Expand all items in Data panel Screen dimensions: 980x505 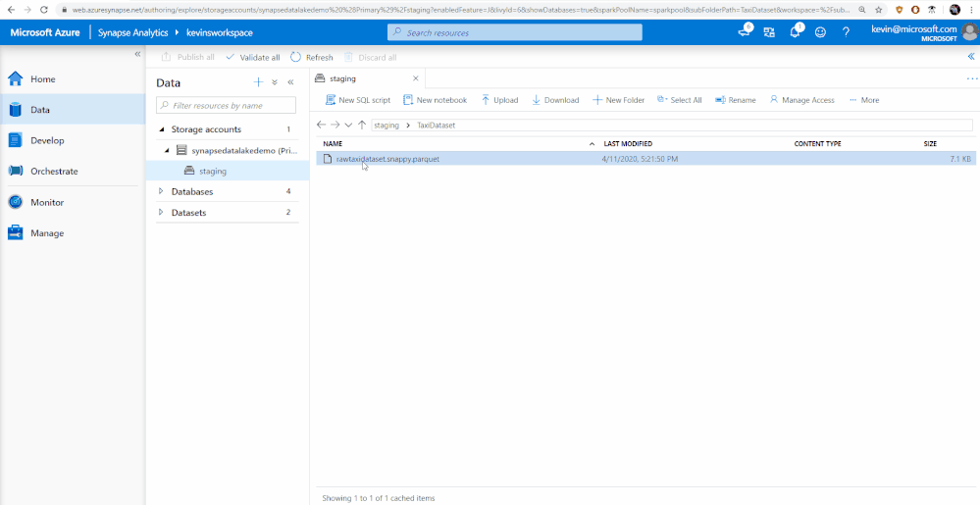tap(275, 82)
